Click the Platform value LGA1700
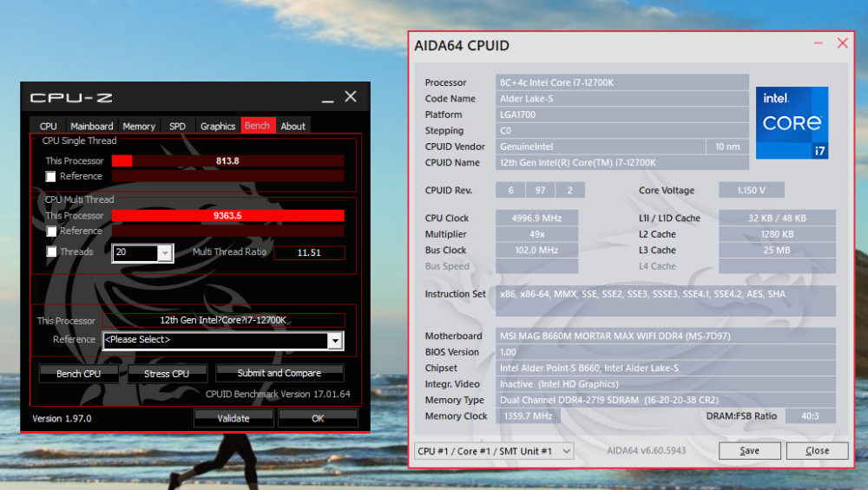Image resolution: width=868 pixels, height=490 pixels. 622,114
